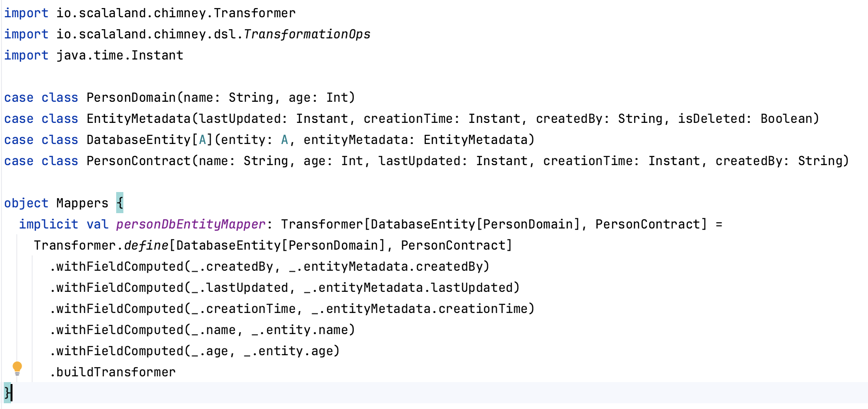
Task: Click the Mappers object name
Action: (82, 203)
